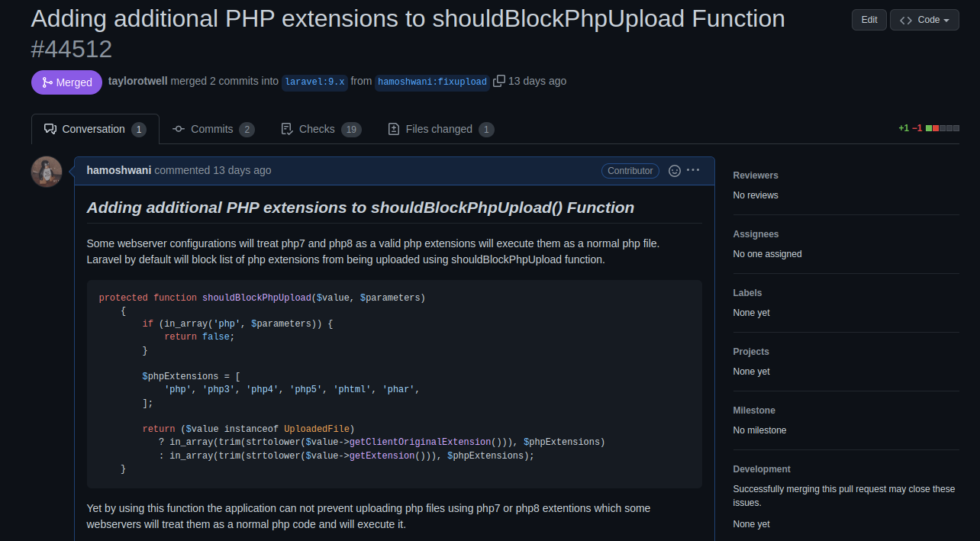Viewport: 980px width, 541px height.
Task: Click the Development sidebar heading
Action: (762, 469)
